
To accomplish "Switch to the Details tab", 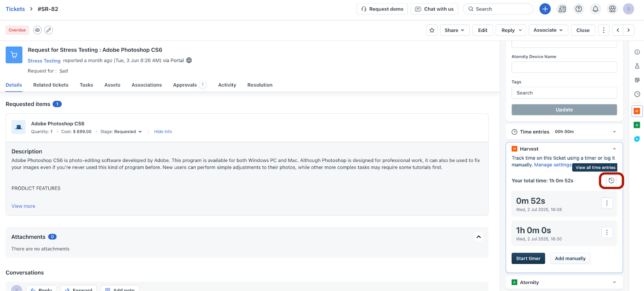I will (x=14, y=85).
